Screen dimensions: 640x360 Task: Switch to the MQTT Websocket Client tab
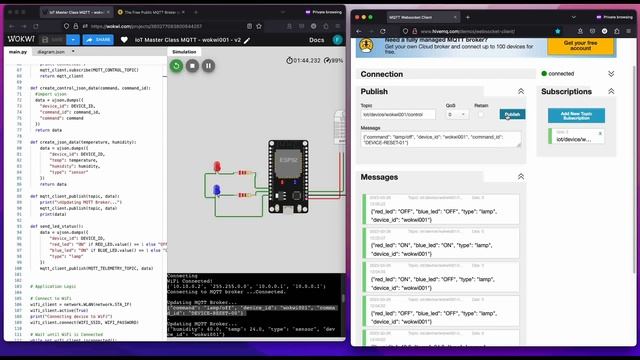422,18
